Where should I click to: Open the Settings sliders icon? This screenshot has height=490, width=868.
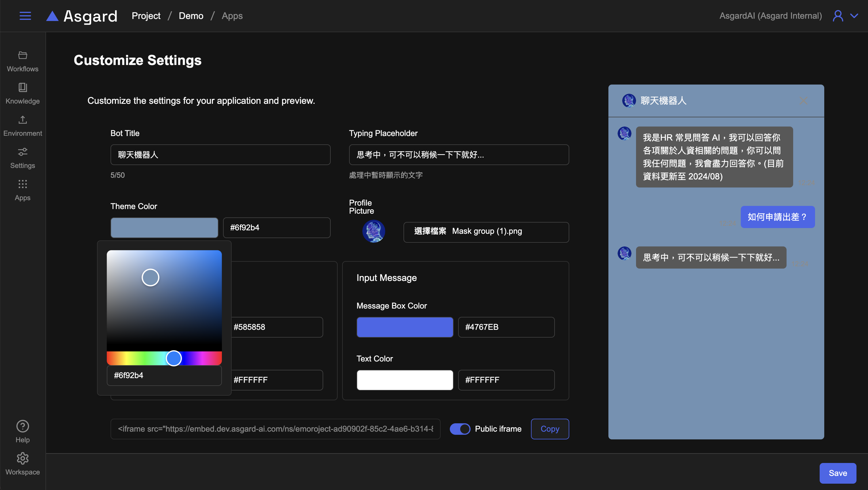pyautogui.click(x=22, y=152)
